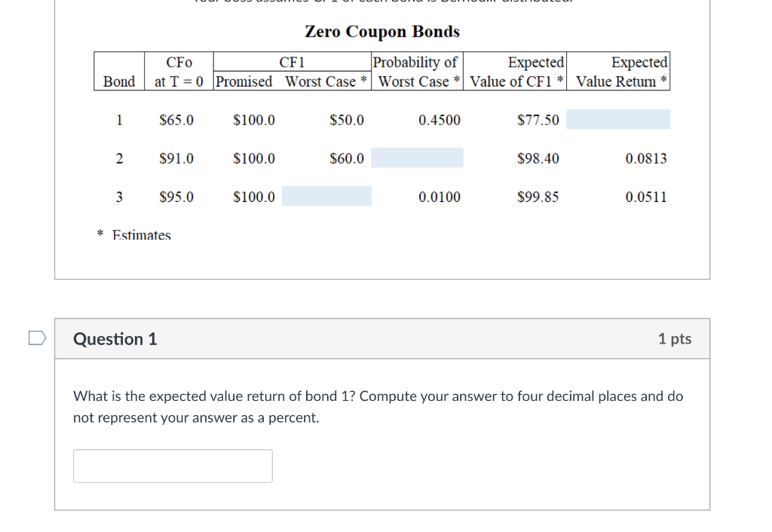Click the blank Worst Case cell for bond 3

point(326,196)
